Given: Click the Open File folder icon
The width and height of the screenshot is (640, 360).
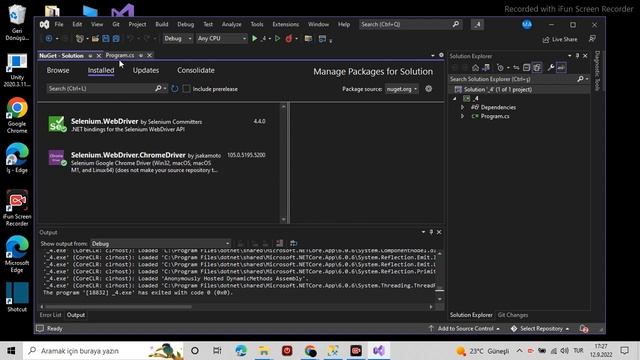Looking at the screenshot, I should 95,38.
